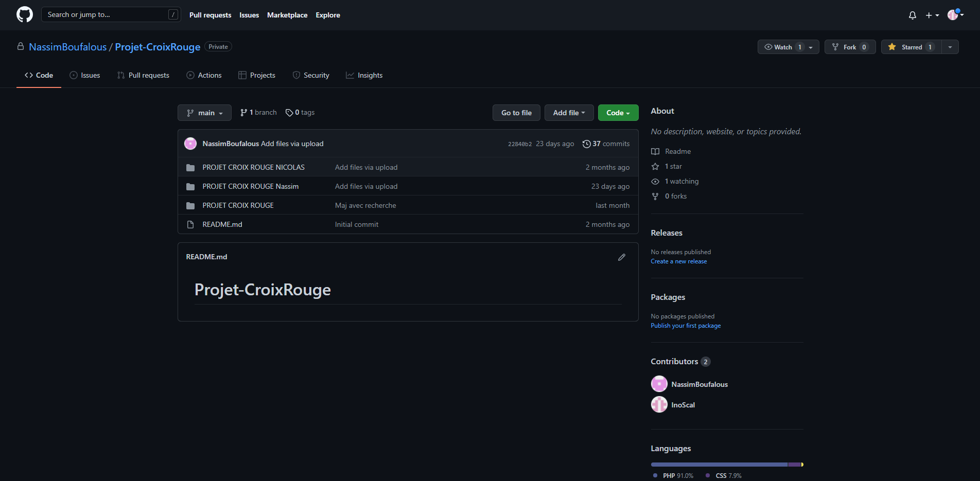980x481 pixels.
Task: Switch to the Security tab
Action: pos(311,75)
